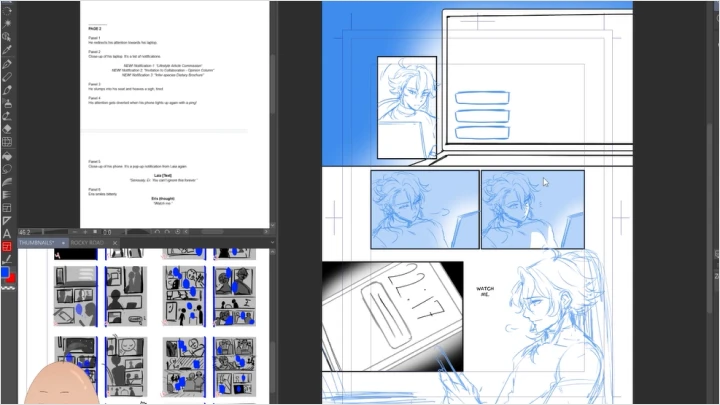
Task: Click the 46.2 zoom value field
Action: click(26, 232)
